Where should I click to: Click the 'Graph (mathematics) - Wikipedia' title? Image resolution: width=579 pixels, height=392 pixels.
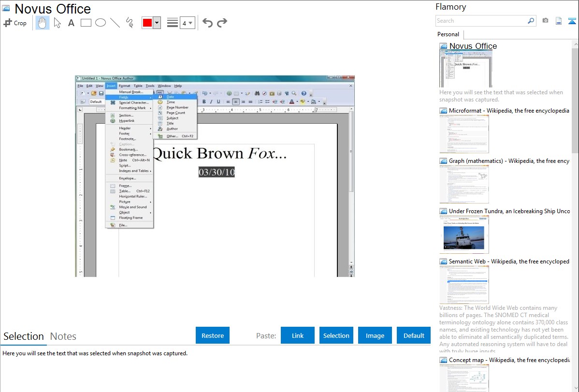point(509,161)
